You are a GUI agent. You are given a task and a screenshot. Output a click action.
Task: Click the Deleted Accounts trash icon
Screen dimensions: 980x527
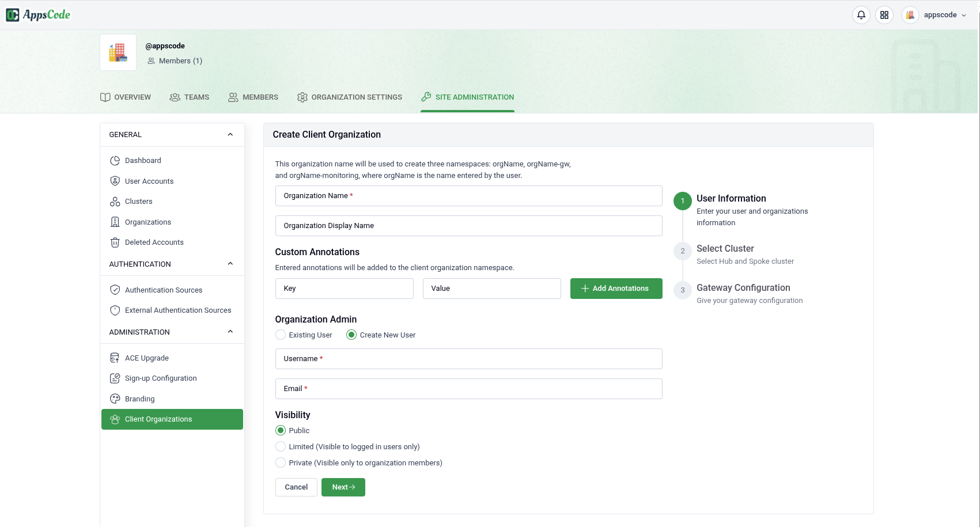(115, 242)
